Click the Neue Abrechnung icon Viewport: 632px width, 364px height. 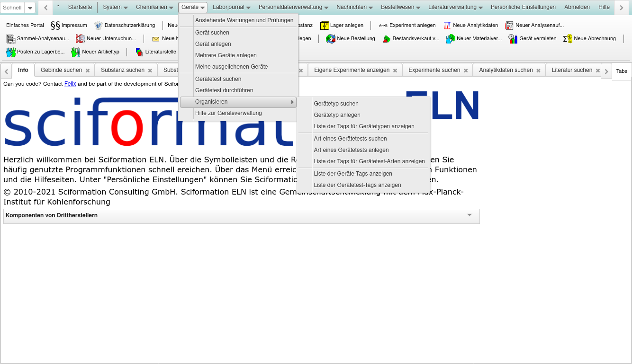tap(568, 39)
